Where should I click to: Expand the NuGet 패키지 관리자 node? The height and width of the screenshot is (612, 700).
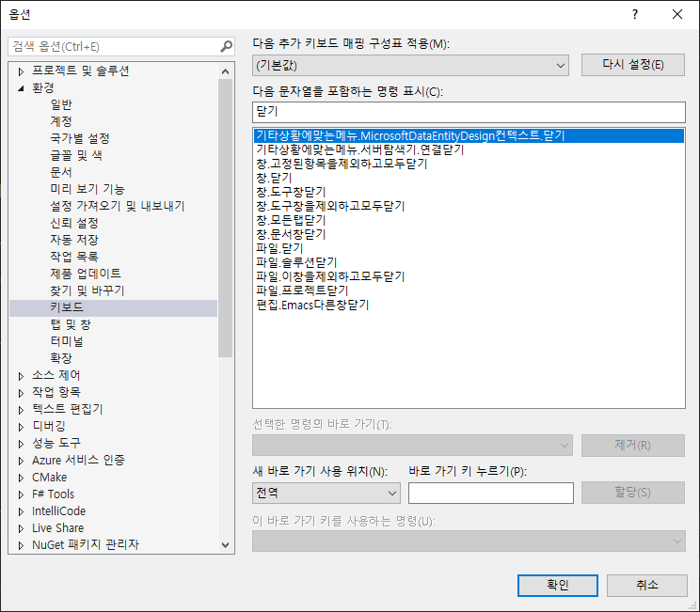pos(21,545)
